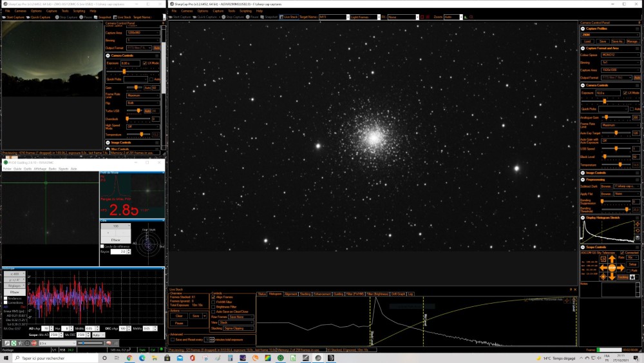Click the PHD2 loop exposures icon
This screenshot has width=644, height=363.
(x=14, y=343)
